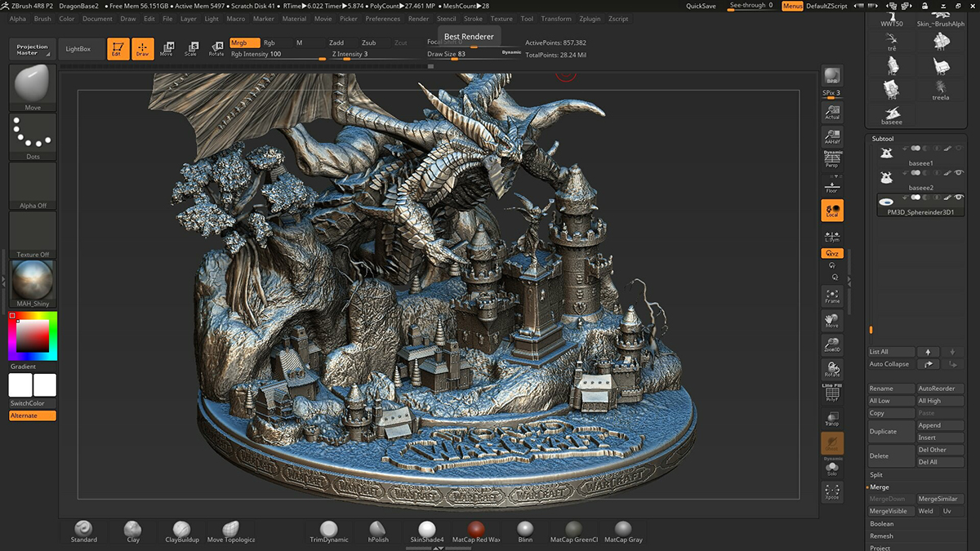Toggle Ghost transparency mode

coord(832,443)
